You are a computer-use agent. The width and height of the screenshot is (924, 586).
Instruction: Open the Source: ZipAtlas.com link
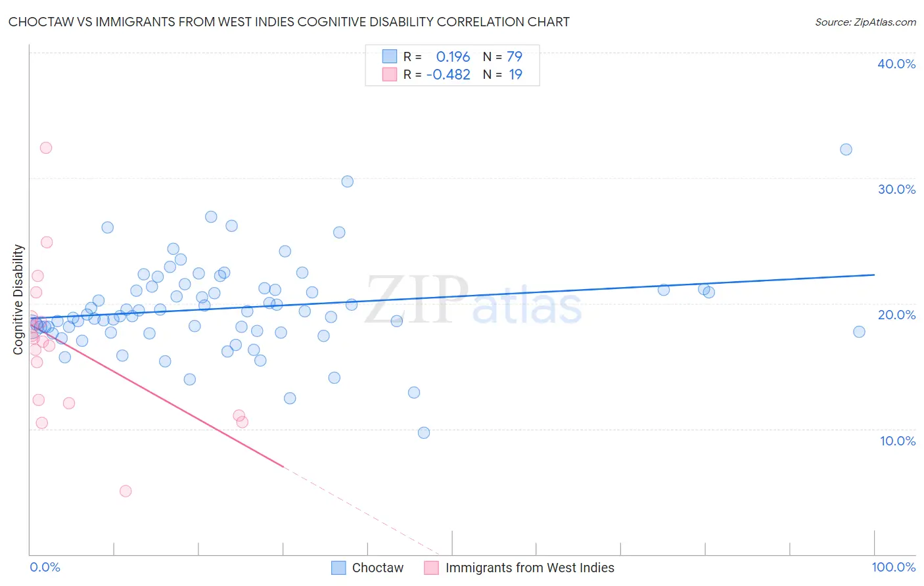coord(866,22)
